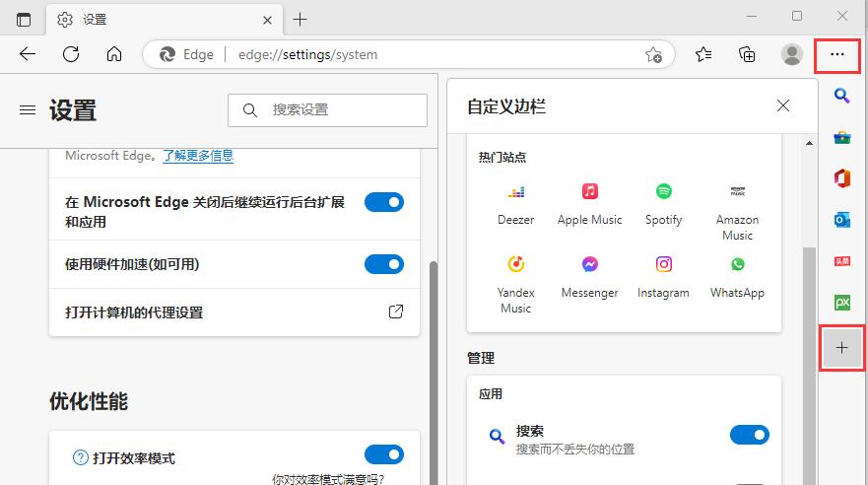Add Instagram to the sidebar
The height and width of the screenshot is (485, 868).
[x=663, y=277]
